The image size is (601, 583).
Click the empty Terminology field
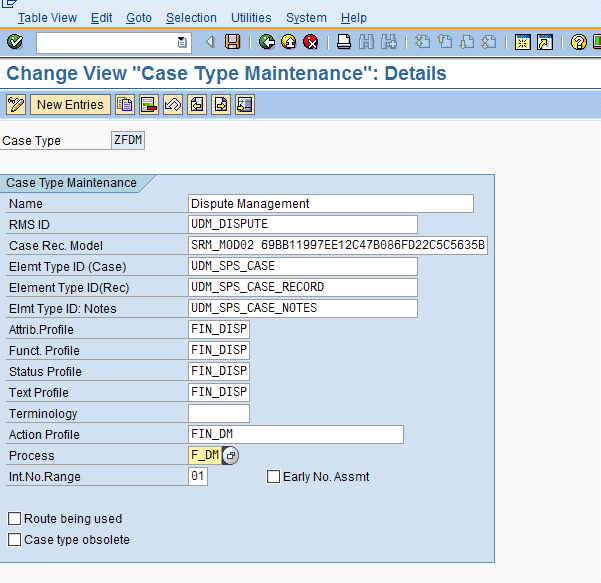click(218, 414)
